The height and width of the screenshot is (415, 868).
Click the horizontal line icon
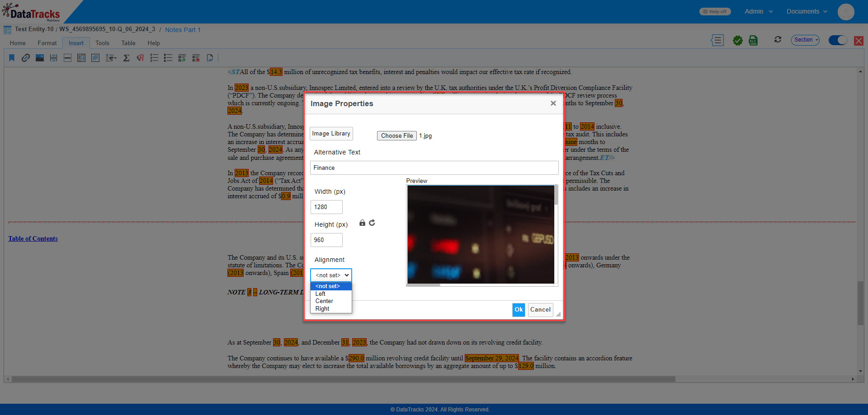[x=67, y=58]
